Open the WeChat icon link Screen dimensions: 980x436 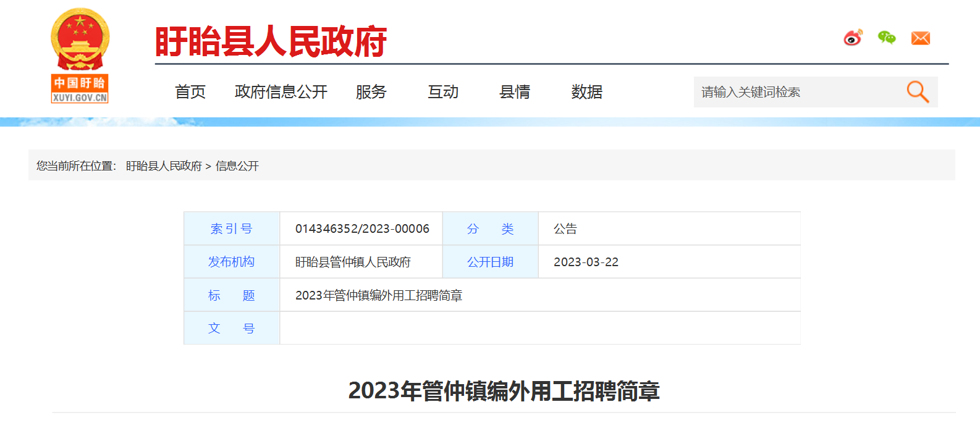coord(887,38)
